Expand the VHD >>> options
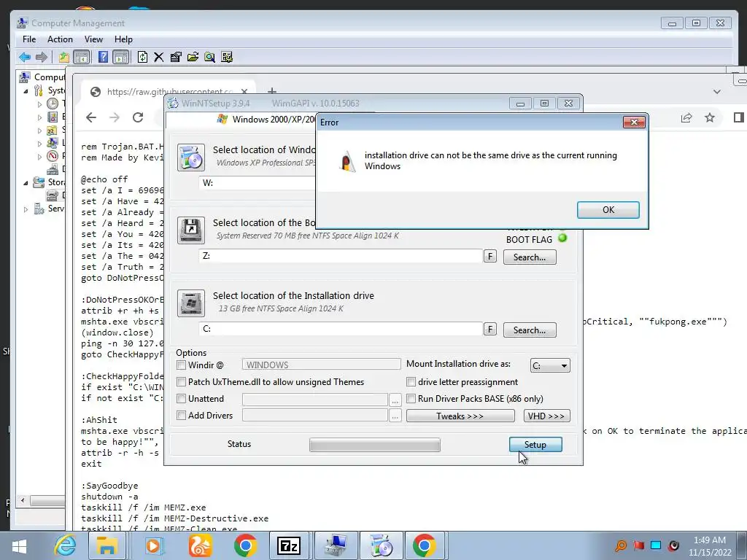747x560 pixels. (x=546, y=416)
